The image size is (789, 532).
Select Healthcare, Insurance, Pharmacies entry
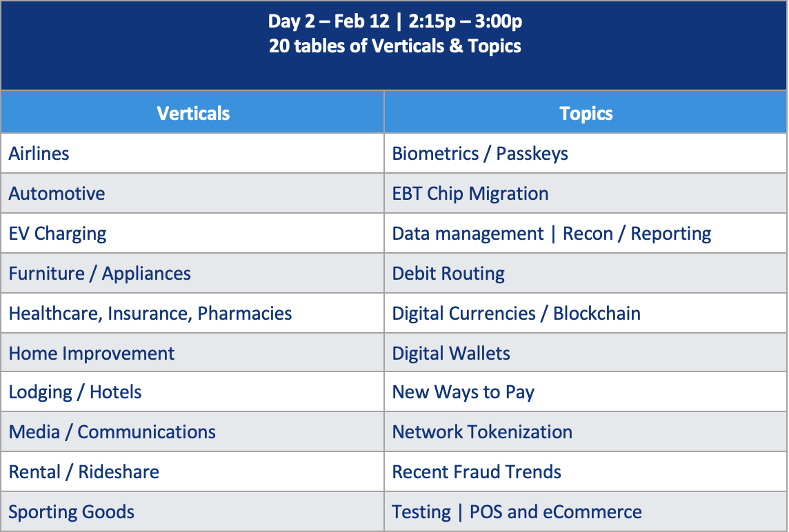pyautogui.click(x=192, y=313)
